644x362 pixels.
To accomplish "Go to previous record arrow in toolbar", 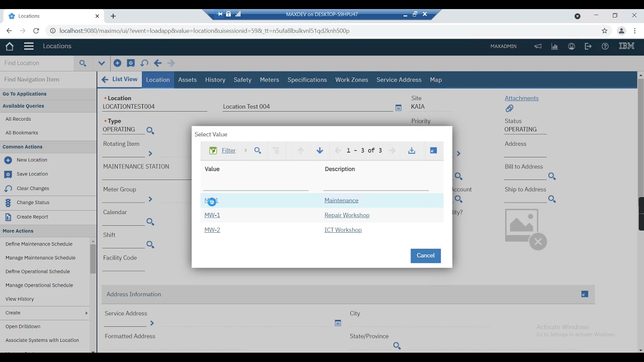I will [x=157, y=63].
